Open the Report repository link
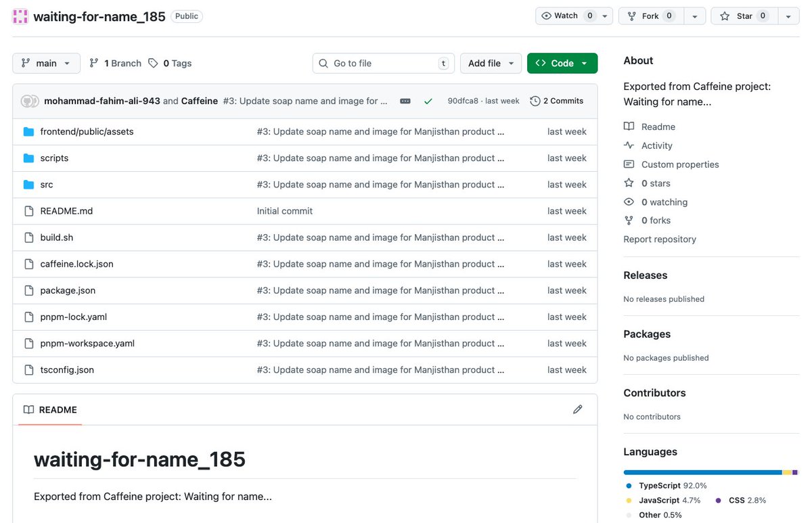Screen dimensions: 812x523 (x=660, y=239)
